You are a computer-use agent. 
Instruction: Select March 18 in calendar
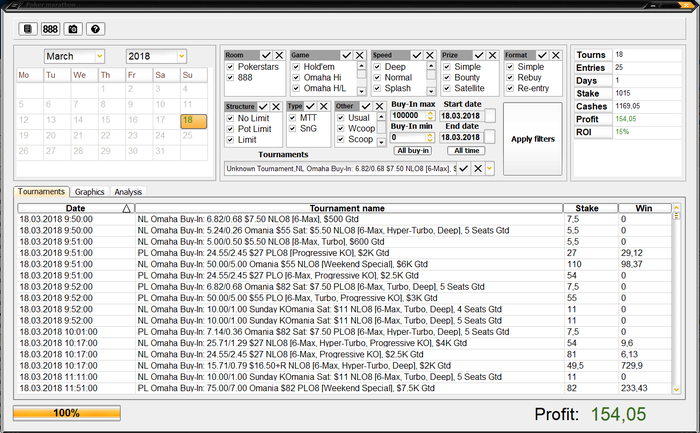pyautogui.click(x=194, y=121)
